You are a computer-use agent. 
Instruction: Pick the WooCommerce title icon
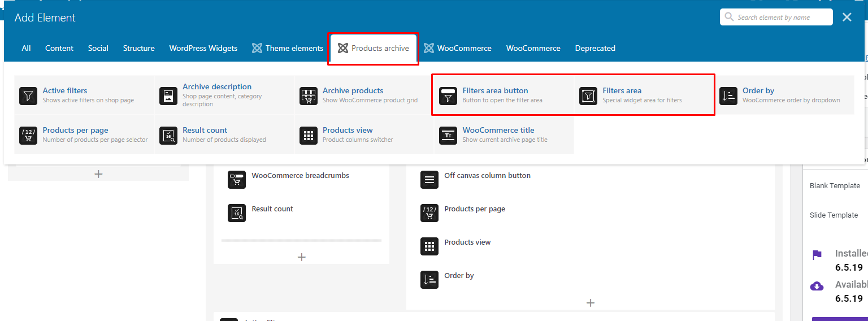pyautogui.click(x=448, y=135)
